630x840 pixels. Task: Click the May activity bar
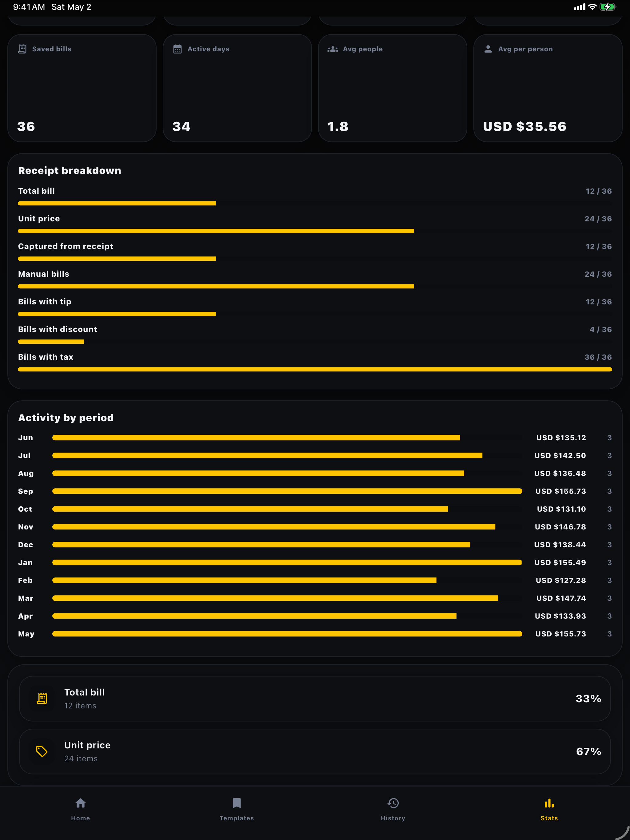click(x=287, y=634)
